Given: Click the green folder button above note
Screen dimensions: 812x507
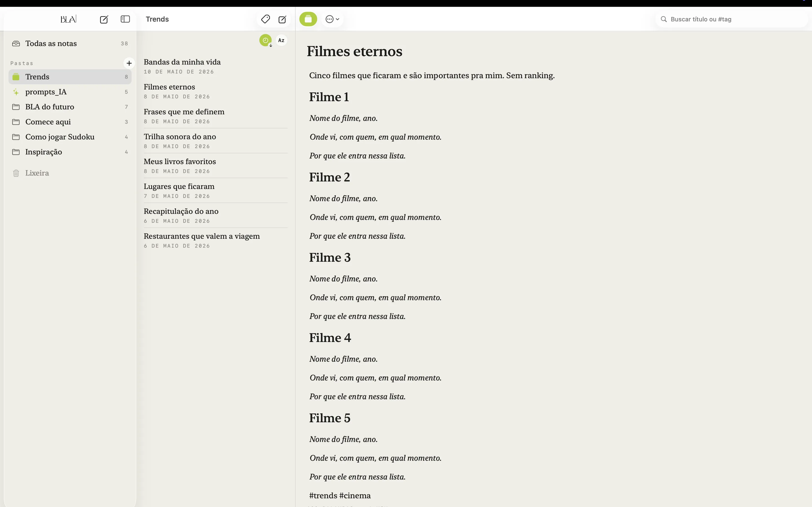Looking at the screenshot, I should (x=308, y=19).
